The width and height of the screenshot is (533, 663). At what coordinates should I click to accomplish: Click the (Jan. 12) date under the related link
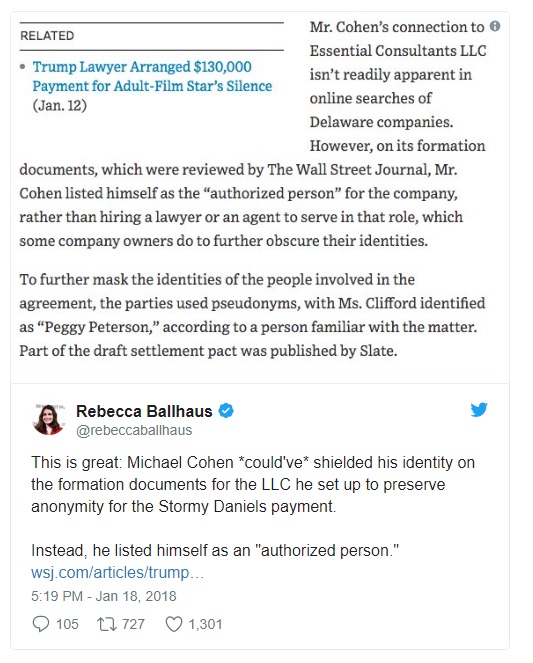pyautogui.click(x=60, y=105)
